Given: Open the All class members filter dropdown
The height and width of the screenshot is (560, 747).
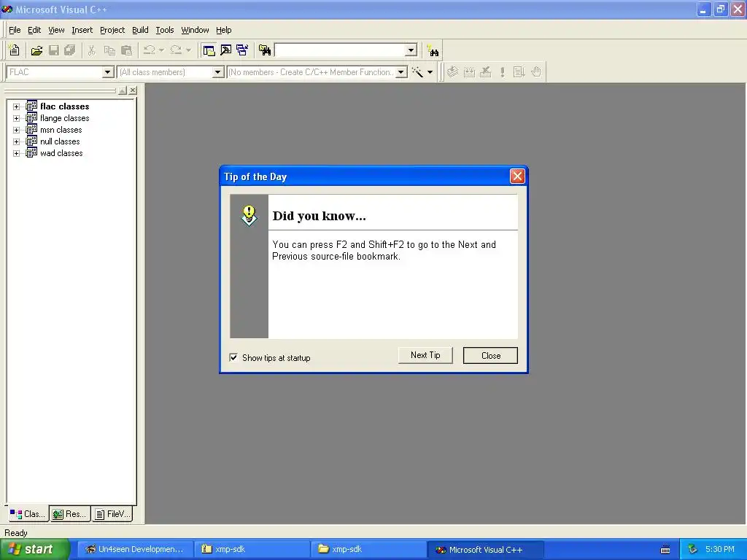Looking at the screenshot, I should tap(217, 72).
